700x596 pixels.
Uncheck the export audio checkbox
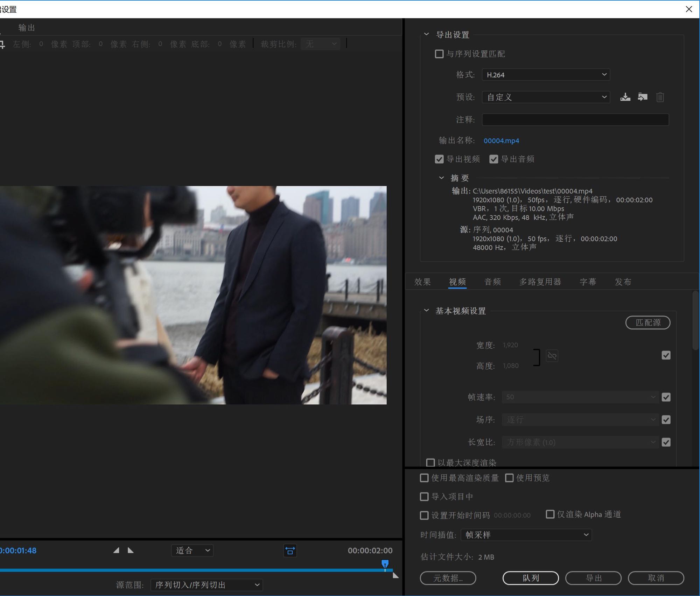point(493,159)
